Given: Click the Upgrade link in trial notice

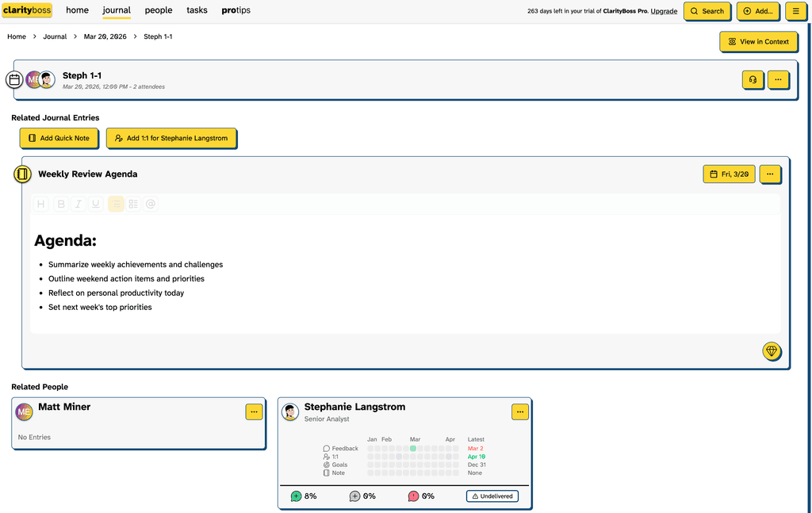Looking at the screenshot, I should point(664,11).
